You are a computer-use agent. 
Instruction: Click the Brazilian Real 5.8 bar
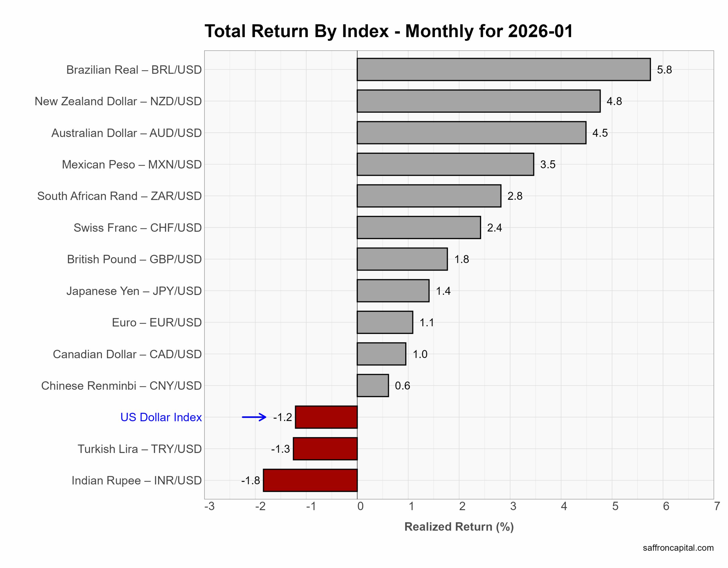(503, 69)
